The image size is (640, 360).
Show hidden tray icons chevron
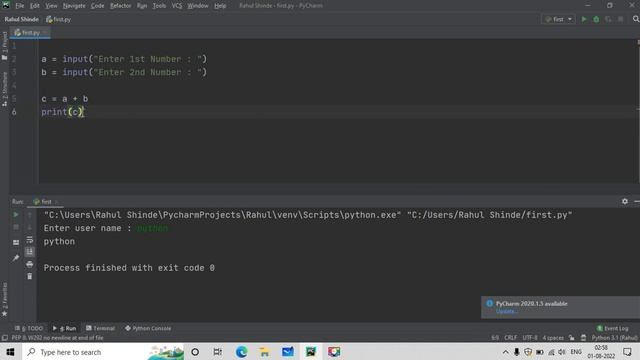click(x=505, y=352)
